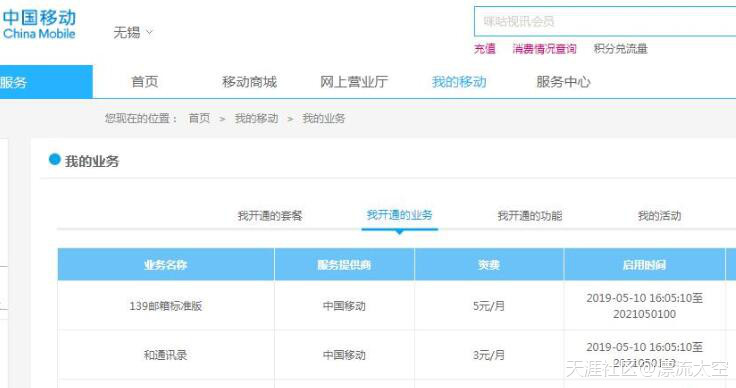The image size is (736, 388).
Task: Focus the 咪咕视讯会员 search box
Action: coord(605,22)
